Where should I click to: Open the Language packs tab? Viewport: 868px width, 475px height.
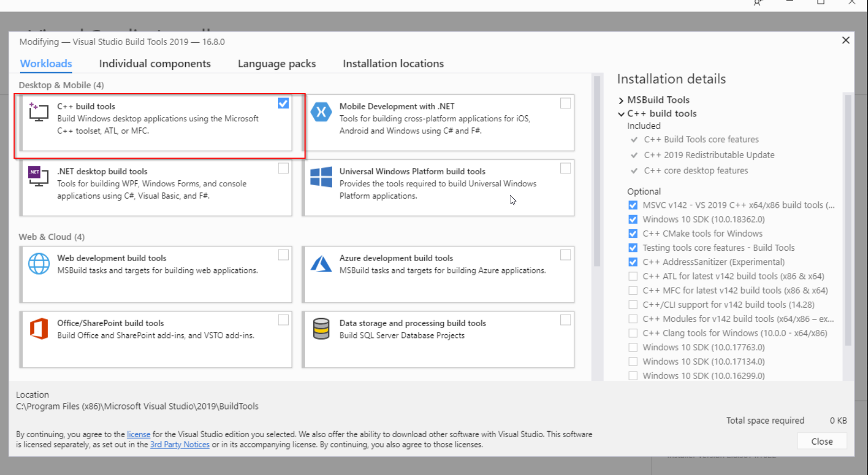(276, 64)
